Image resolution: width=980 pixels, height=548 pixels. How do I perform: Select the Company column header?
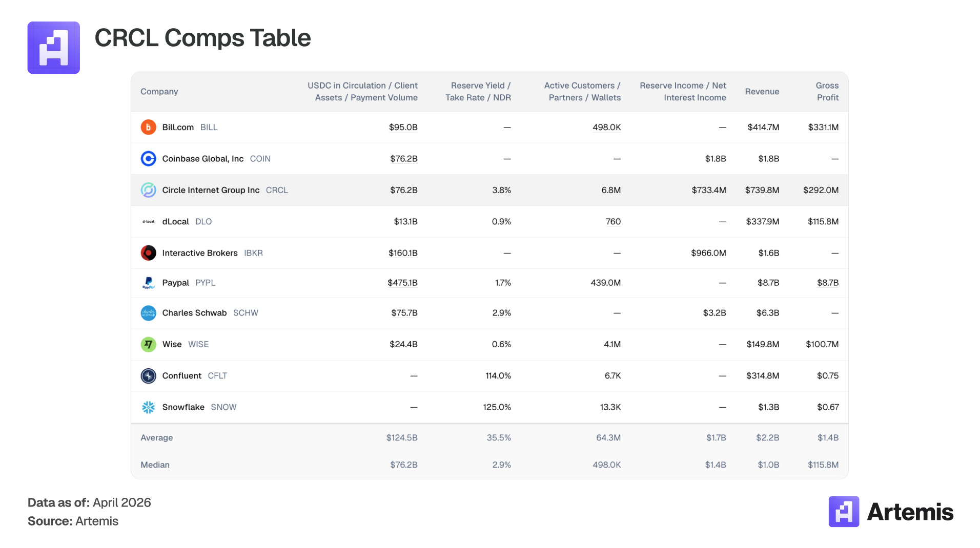[159, 92]
